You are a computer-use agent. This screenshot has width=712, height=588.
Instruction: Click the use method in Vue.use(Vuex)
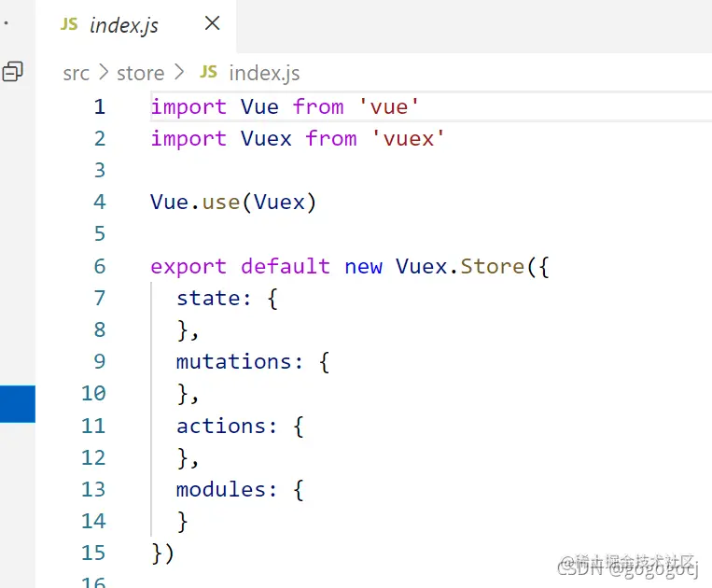click(x=221, y=203)
